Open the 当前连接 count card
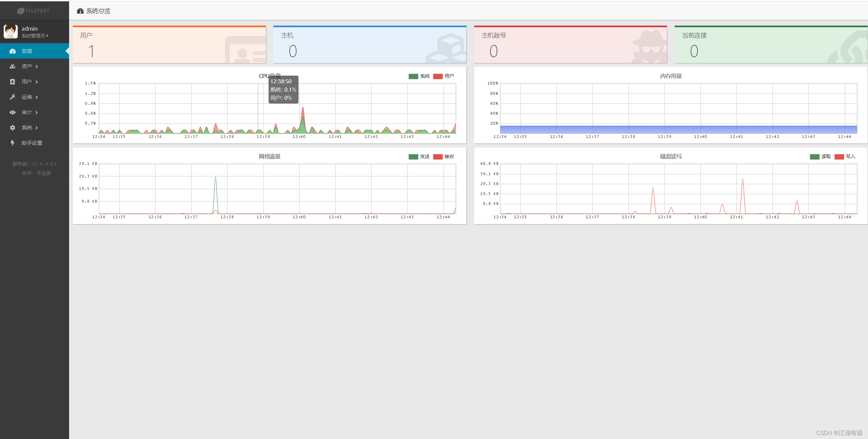The width and height of the screenshot is (868, 439). pyautogui.click(x=771, y=45)
